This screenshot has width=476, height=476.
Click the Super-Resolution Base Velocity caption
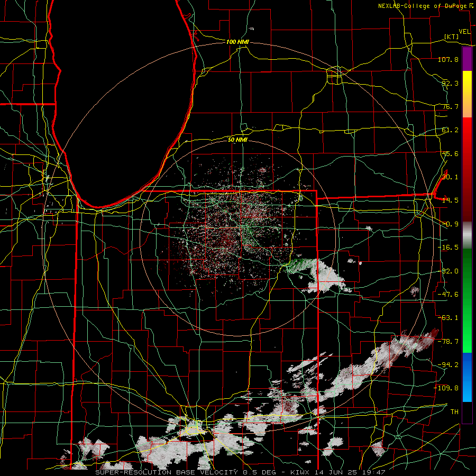240,472
